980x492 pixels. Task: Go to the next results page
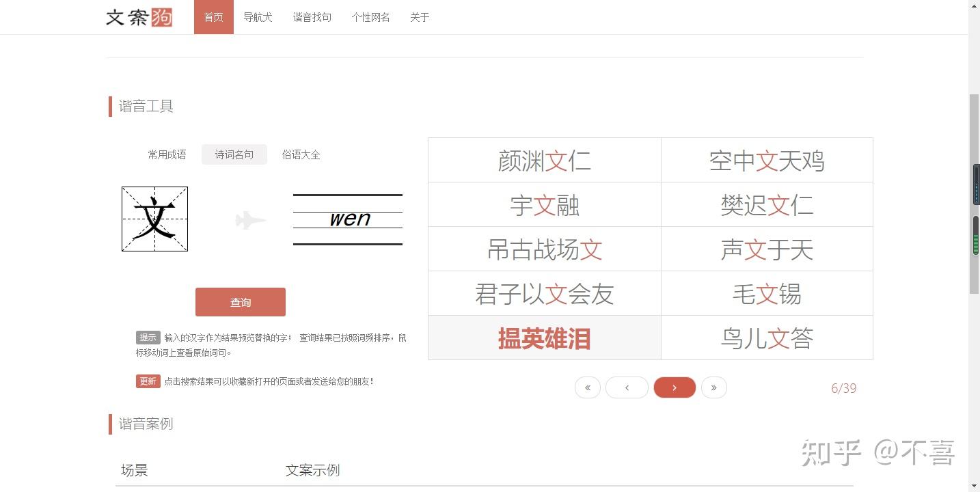click(x=675, y=387)
